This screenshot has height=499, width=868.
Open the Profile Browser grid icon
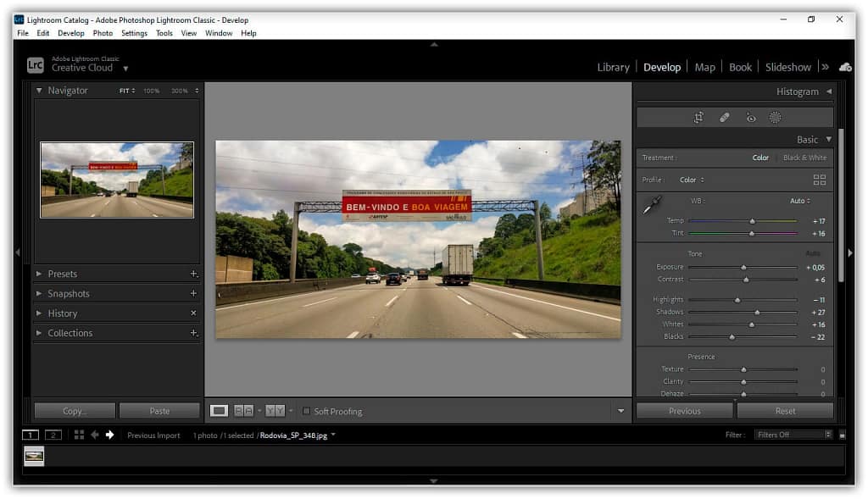tap(820, 180)
